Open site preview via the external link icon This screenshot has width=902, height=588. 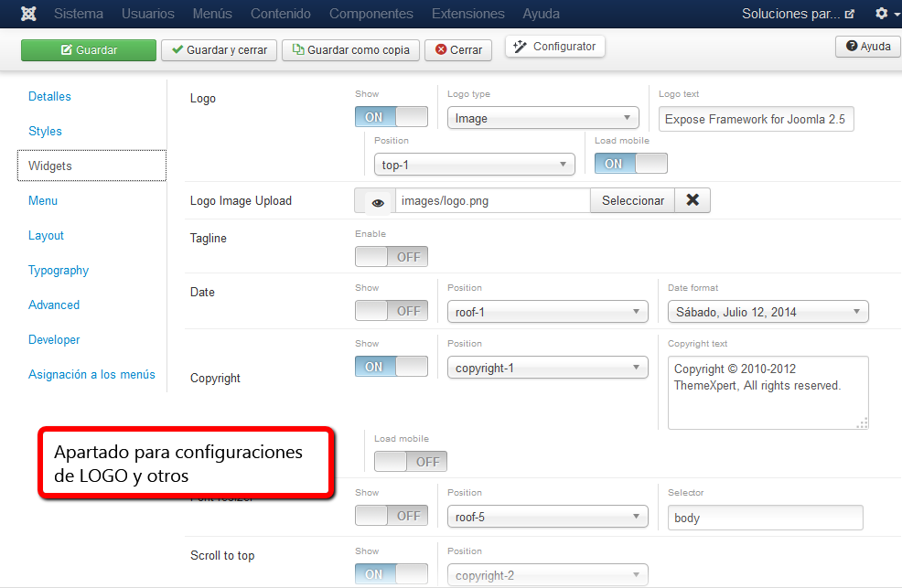click(x=850, y=14)
